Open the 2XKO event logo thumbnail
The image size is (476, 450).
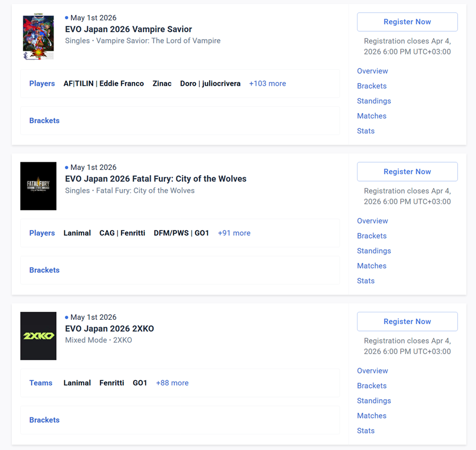point(38,336)
